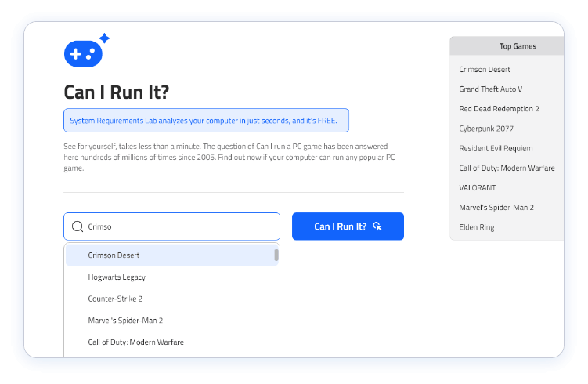Click the cursor icon on Can I Run It button
588x384 pixels.
click(377, 226)
